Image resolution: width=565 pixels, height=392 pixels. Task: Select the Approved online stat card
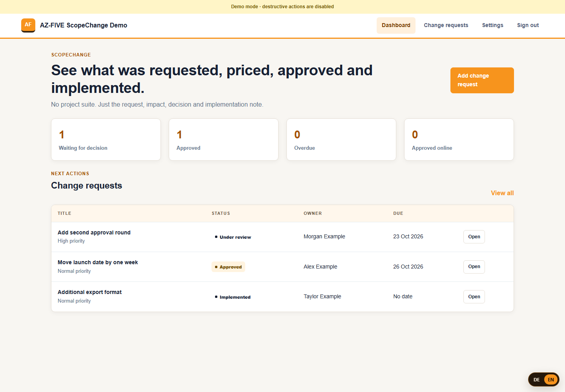[459, 140]
